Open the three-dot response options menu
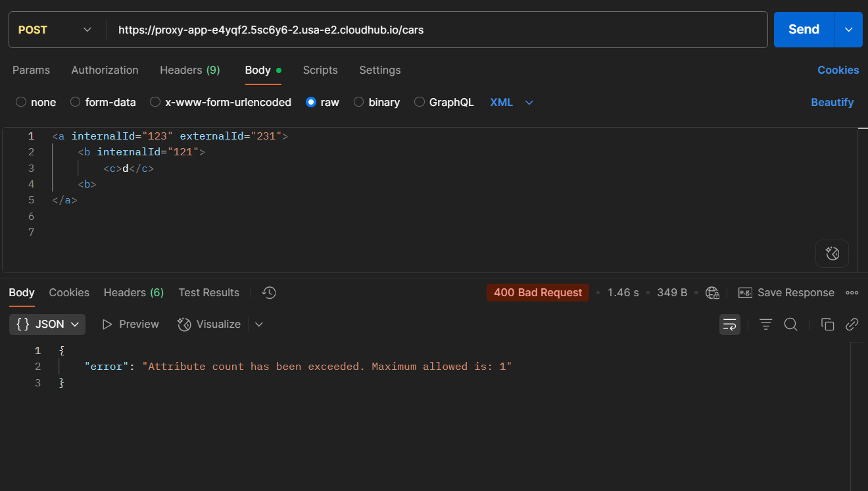Screen dimensions: 868x491 pyautogui.click(x=852, y=293)
